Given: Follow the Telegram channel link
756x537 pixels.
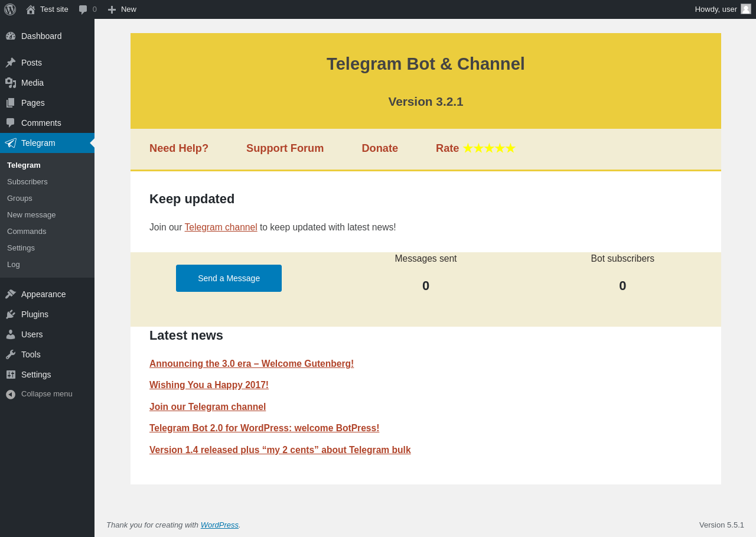Looking at the screenshot, I should click(221, 227).
